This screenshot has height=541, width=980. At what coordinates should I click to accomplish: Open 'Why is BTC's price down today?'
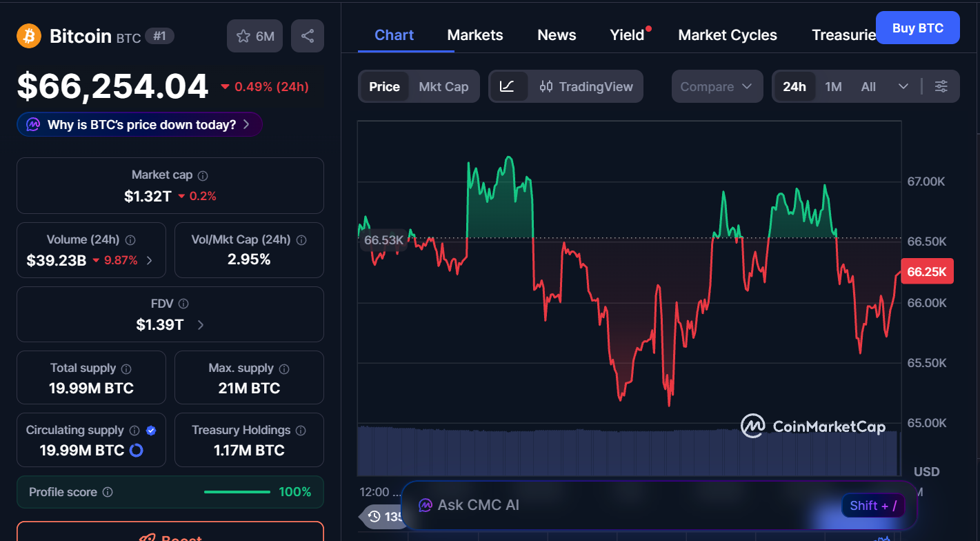pyautogui.click(x=140, y=125)
